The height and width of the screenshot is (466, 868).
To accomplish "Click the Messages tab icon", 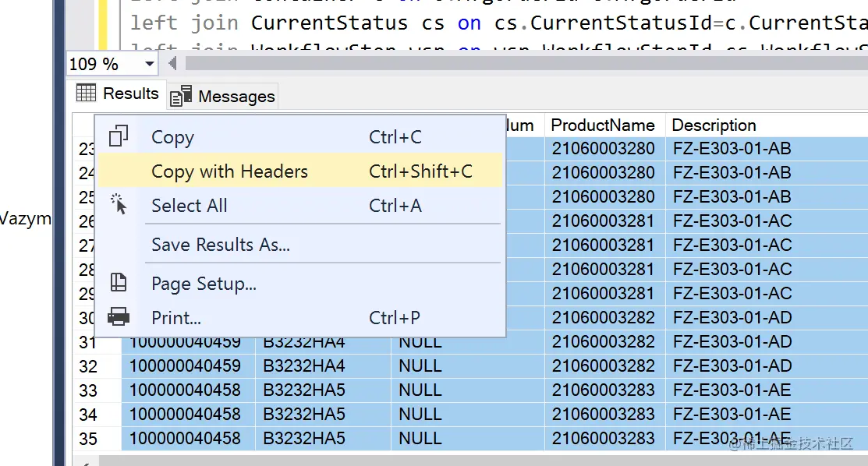I will click(x=181, y=96).
